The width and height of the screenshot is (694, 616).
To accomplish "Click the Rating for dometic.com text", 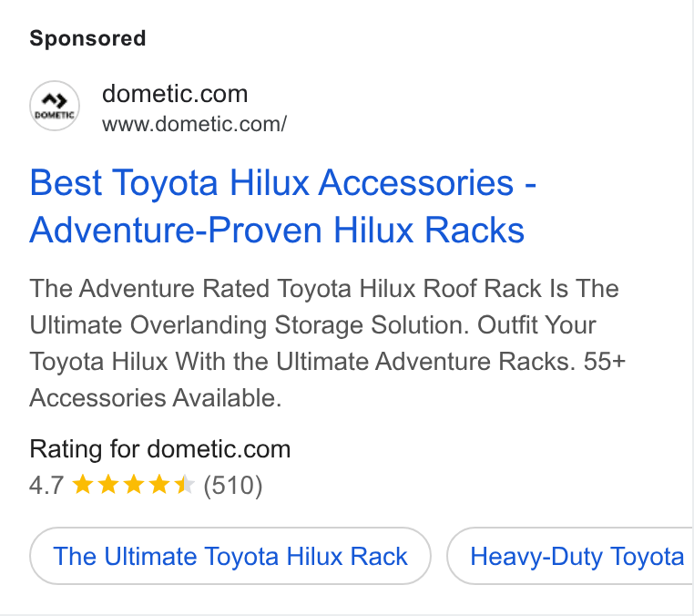I will point(159,449).
